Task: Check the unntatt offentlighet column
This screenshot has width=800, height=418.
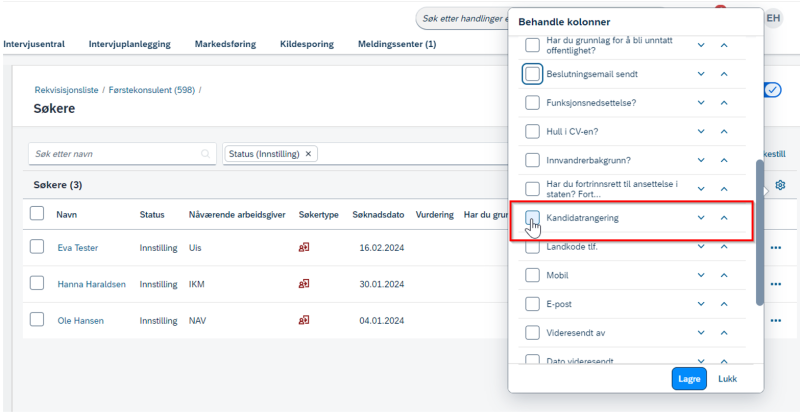Action: coord(532,45)
